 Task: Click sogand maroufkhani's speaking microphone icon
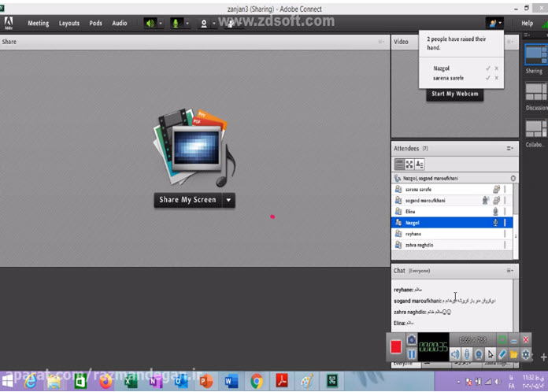coord(486,200)
